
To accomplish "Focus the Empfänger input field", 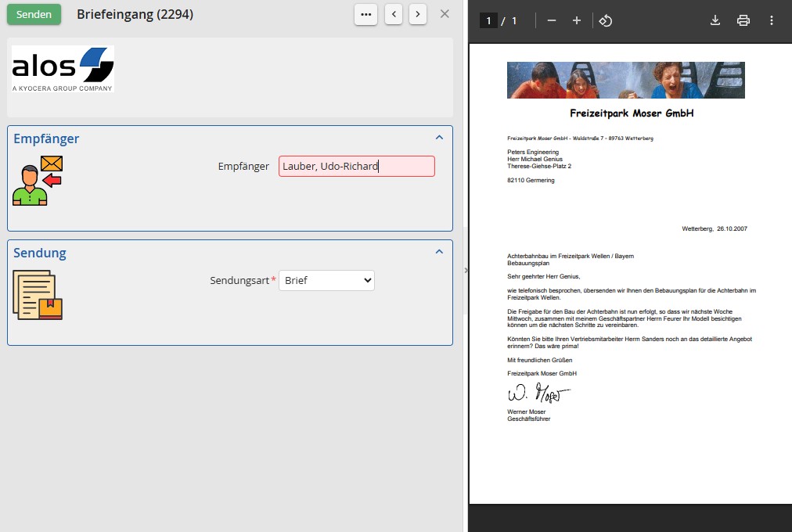I will pos(357,166).
